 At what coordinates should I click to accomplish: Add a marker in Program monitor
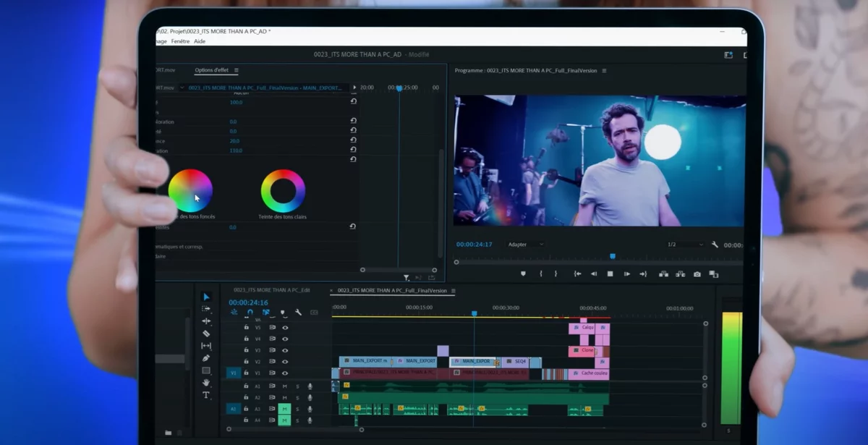click(523, 274)
